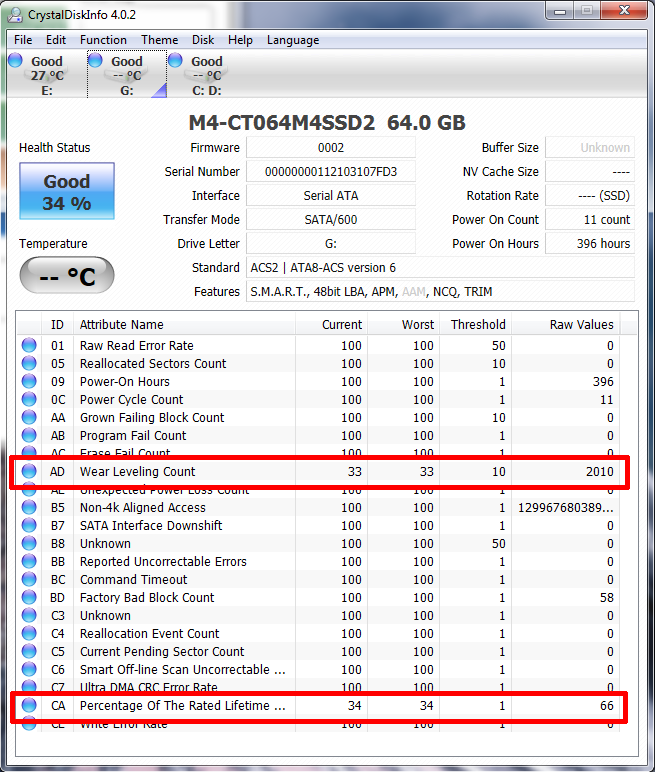Click status icon of Power Cycle Count

(x=29, y=399)
